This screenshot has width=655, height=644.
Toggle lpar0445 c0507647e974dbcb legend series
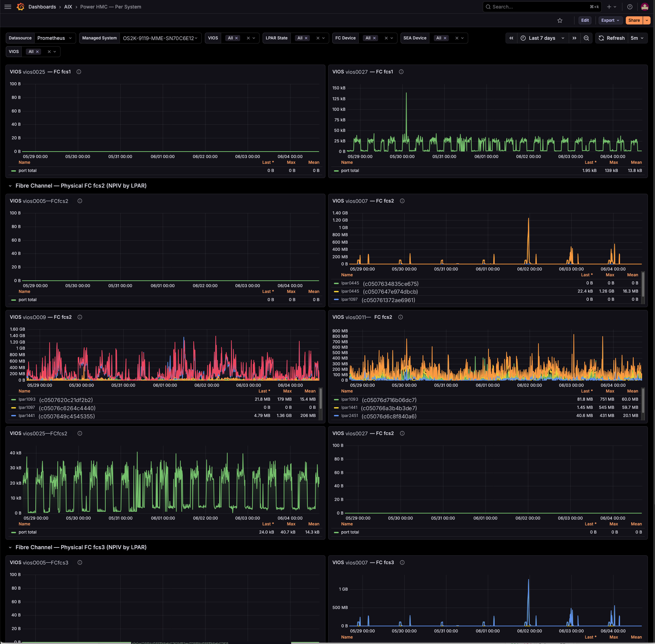coord(376,292)
